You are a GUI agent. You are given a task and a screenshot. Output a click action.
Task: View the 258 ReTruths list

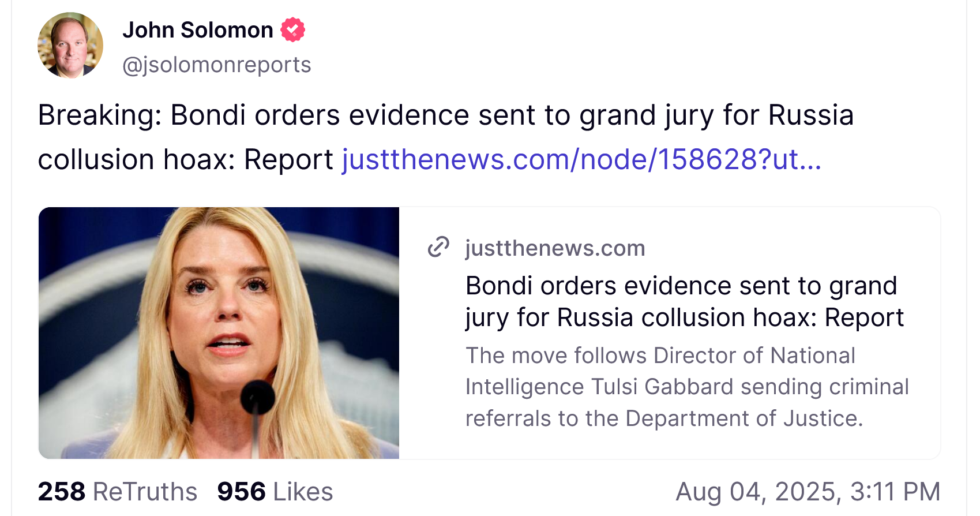[x=62, y=492]
